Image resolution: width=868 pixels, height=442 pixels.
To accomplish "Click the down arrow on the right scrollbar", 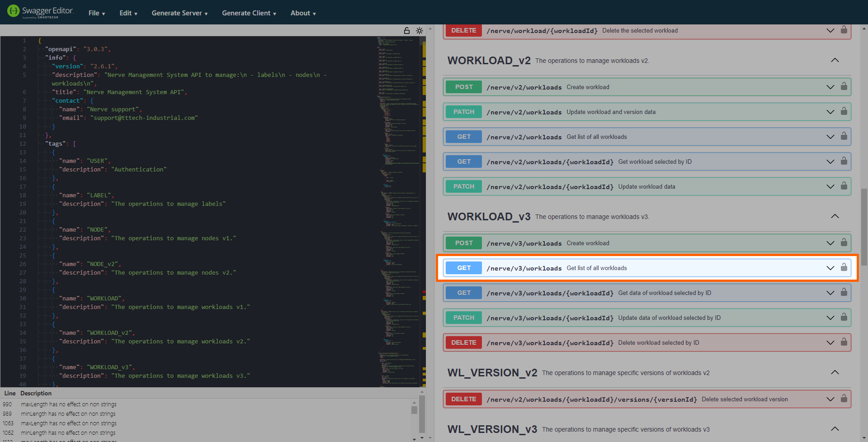I will point(865,438).
